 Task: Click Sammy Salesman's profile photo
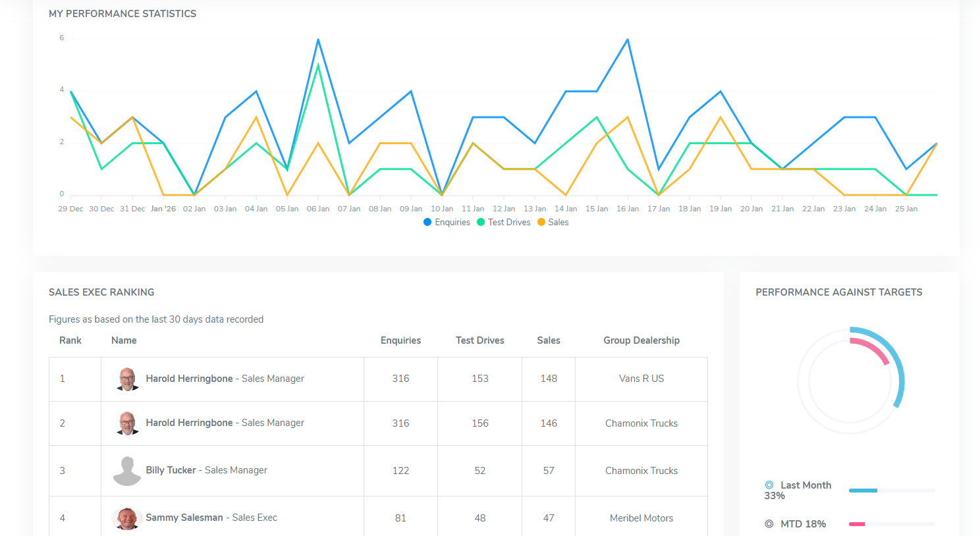[127, 518]
